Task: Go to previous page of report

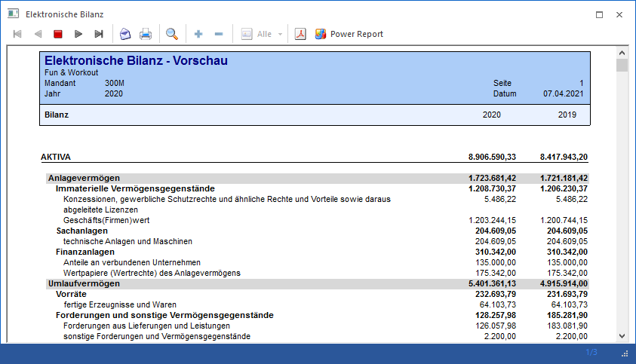Action: click(38, 34)
